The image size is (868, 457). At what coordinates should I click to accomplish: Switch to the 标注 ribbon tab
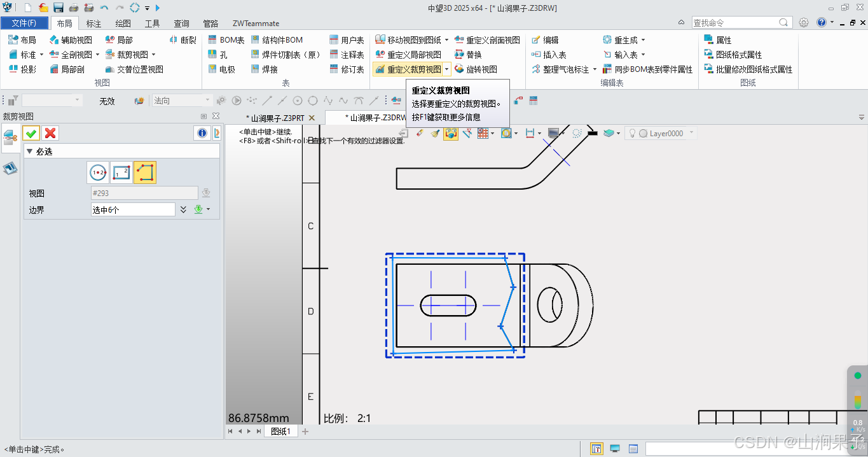93,24
